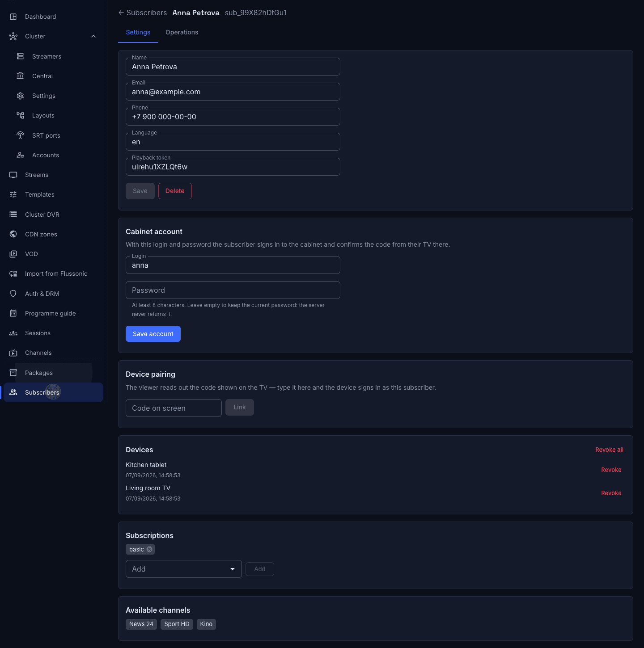644x648 pixels.
Task: Open cluster Settings gear icon
Action: (20, 96)
